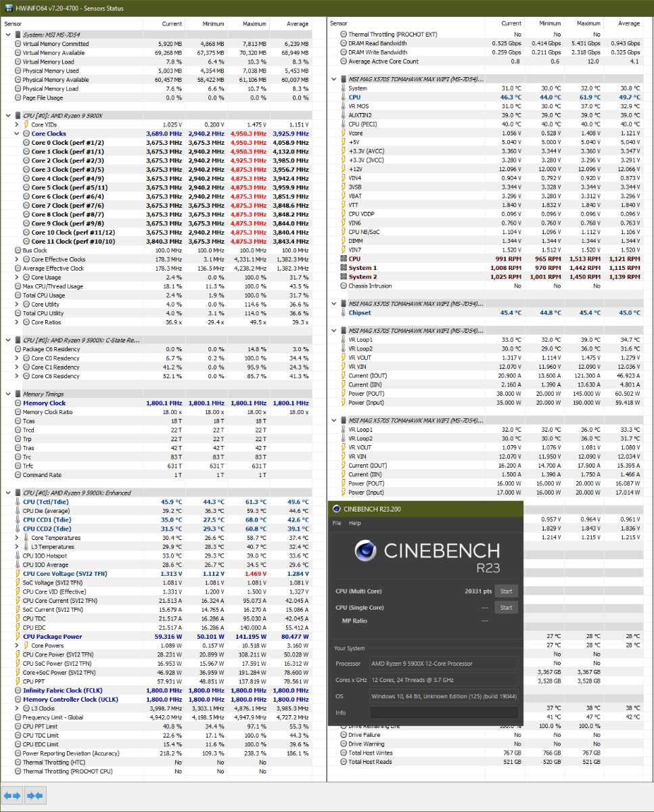The height and width of the screenshot is (812, 654).
Task: Select the Average Active Core Count row
Action: pos(486,61)
